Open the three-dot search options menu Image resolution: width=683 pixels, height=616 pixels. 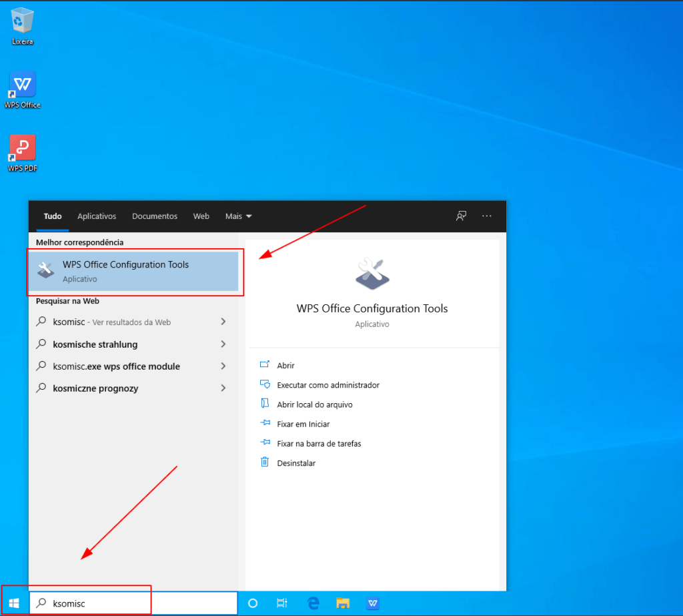point(487,216)
